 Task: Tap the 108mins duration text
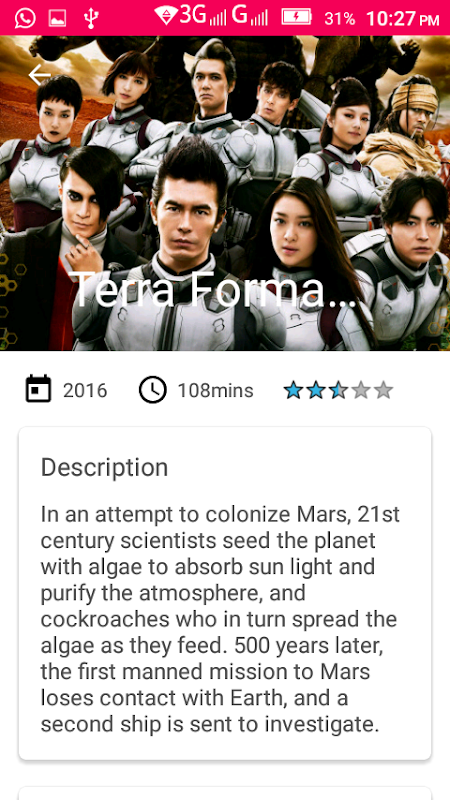click(215, 391)
